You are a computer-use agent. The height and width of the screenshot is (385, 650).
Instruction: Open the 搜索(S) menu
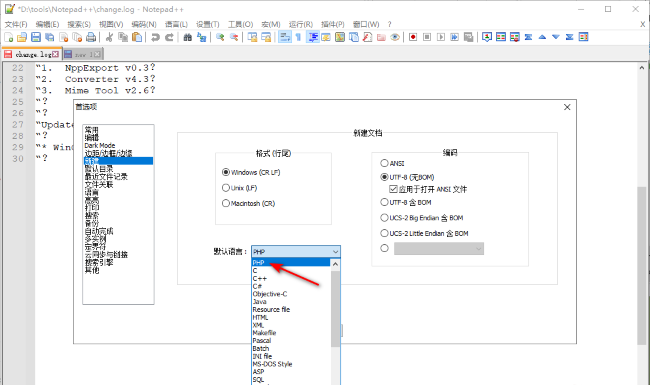[79, 24]
